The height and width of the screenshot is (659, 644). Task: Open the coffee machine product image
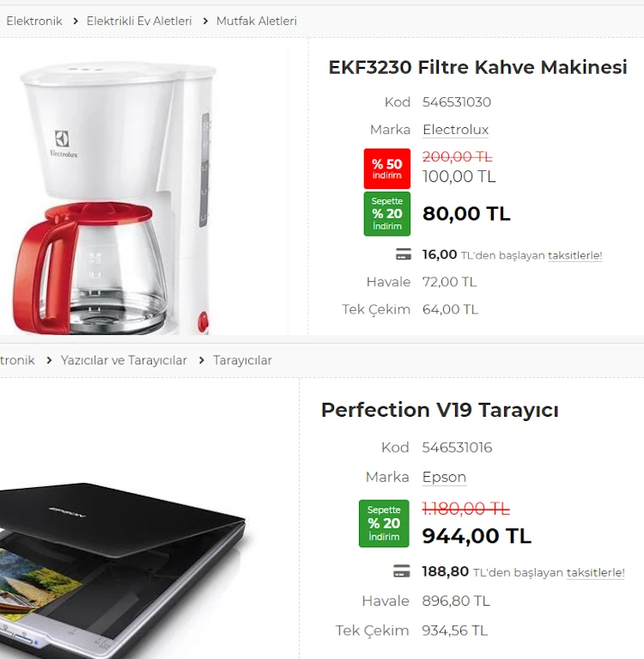(114, 198)
